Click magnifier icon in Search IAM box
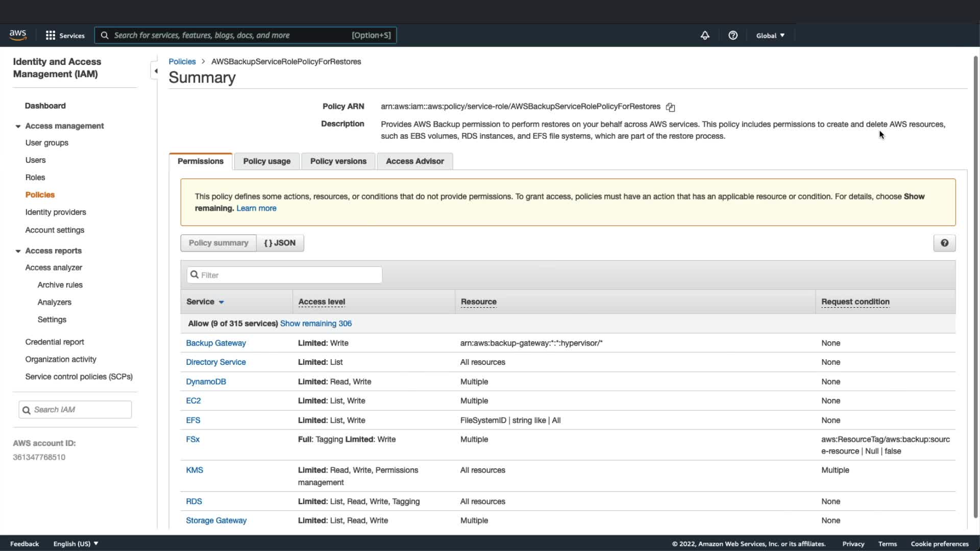This screenshot has height=551, width=980. [x=27, y=410]
